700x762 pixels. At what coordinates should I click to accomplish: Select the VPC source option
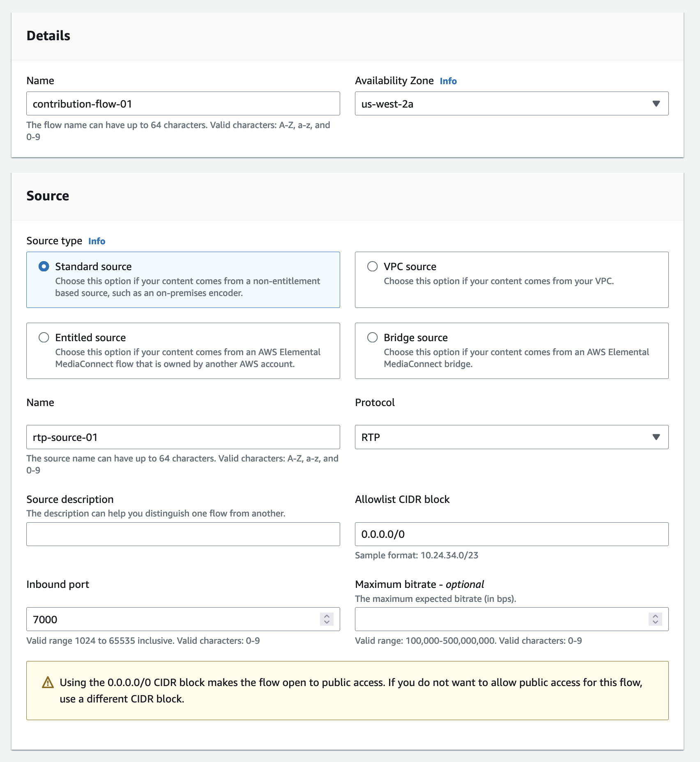pyautogui.click(x=373, y=266)
